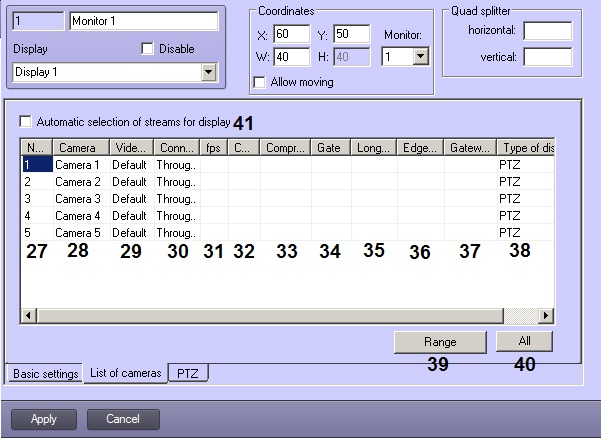Check Automatic selection of streams for display
This screenshot has height=438, width=601.
[25, 122]
